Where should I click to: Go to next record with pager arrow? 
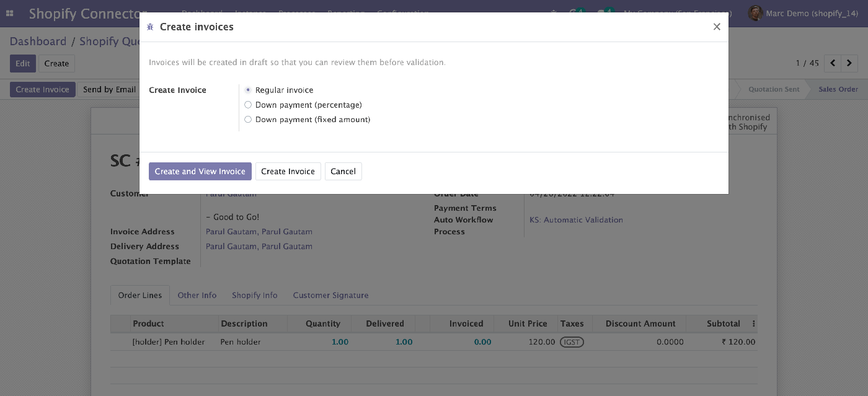click(849, 63)
